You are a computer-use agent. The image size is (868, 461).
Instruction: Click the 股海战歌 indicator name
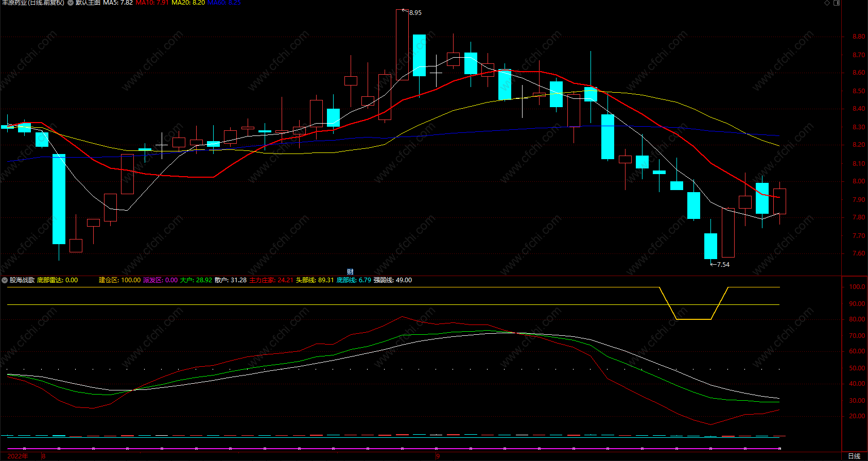coord(22,280)
